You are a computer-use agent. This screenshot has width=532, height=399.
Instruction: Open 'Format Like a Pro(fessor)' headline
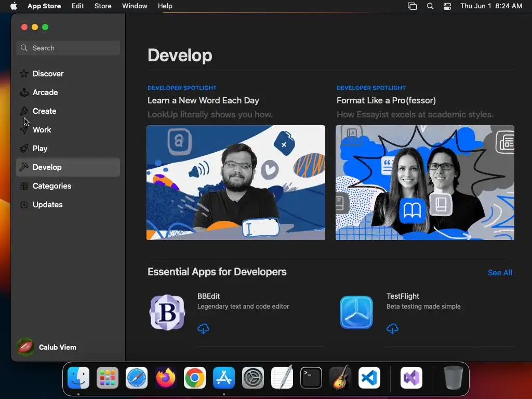point(386,100)
